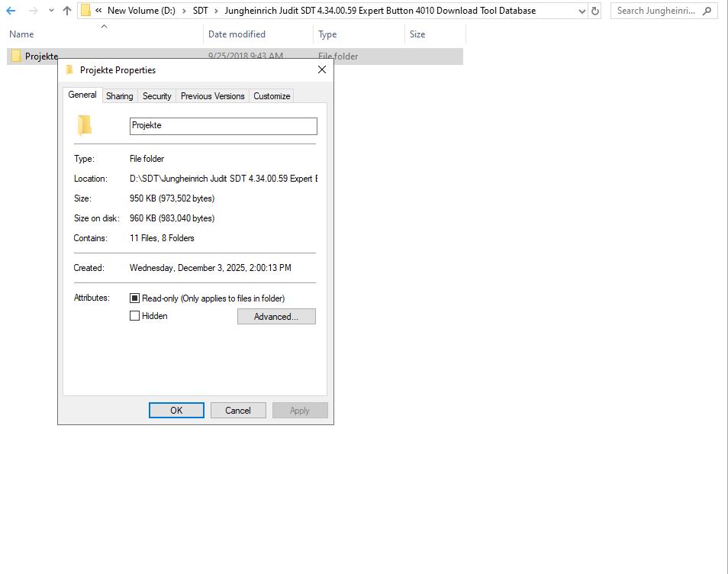Viewport: 728px width, 574px height.
Task: Switch to the Security tab
Action: click(x=156, y=95)
